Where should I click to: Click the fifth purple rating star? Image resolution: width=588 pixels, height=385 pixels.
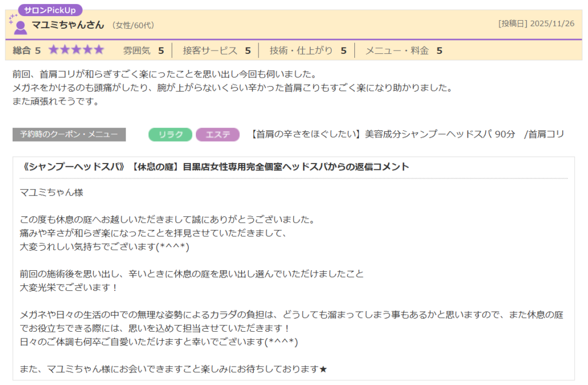[x=99, y=50]
